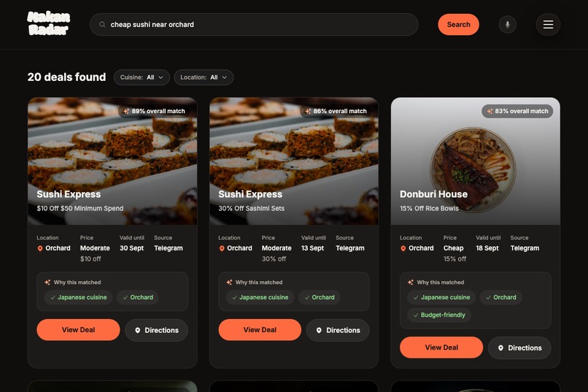Click '30% Off Sashimi Sets' text
588x392 pixels.
click(251, 208)
